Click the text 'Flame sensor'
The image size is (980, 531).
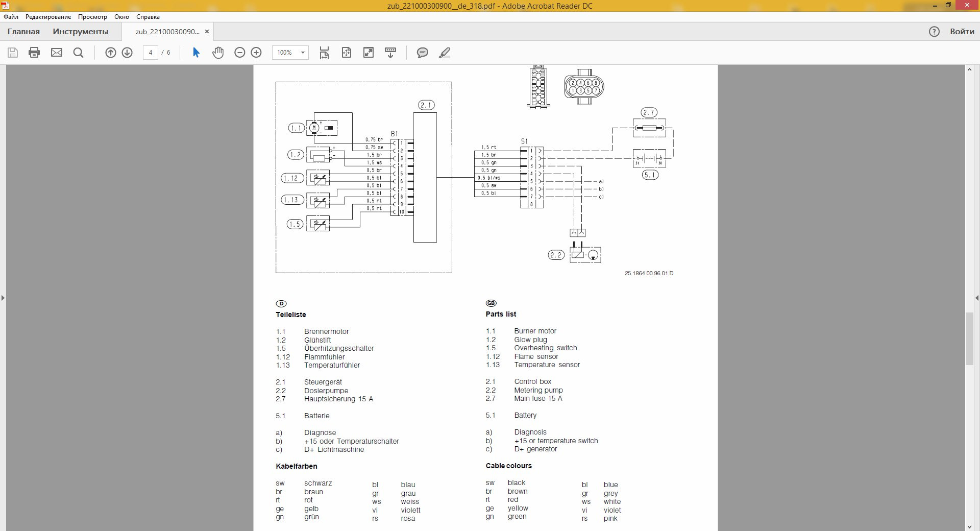pyautogui.click(x=536, y=356)
